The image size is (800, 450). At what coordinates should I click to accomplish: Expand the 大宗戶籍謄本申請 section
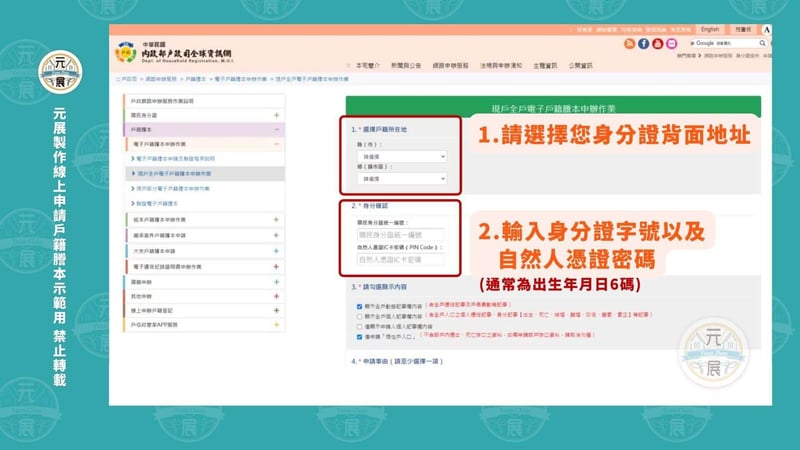point(276,251)
